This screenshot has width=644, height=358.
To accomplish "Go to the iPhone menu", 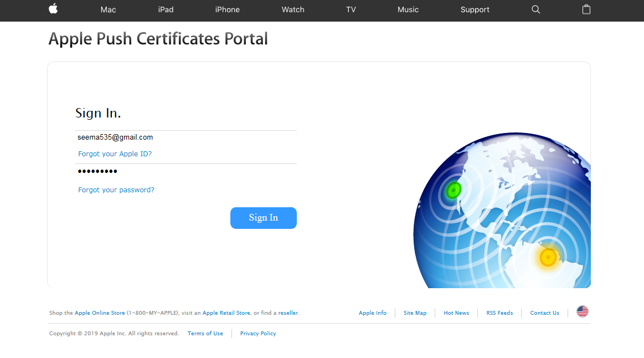I will point(227,9).
